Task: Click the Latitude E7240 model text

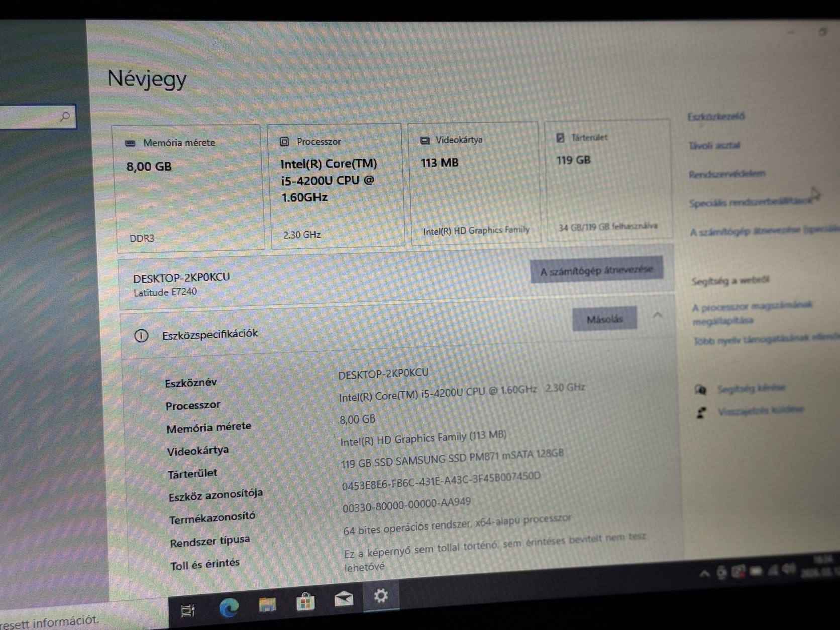Action: point(165,292)
